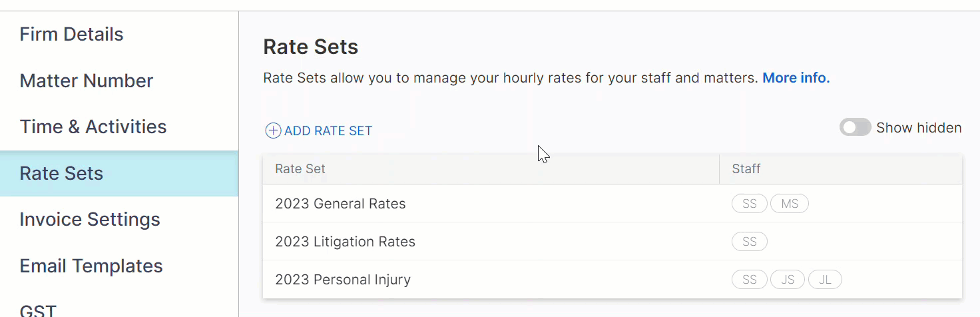Select Rate Sets in the sidebar
This screenshot has width=980, height=317.
click(119, 174)
